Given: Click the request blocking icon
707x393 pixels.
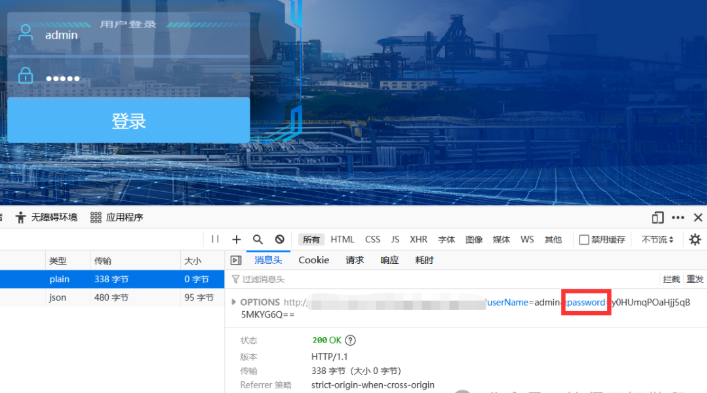Looking at the screenshot, I should tap(280, 239).
